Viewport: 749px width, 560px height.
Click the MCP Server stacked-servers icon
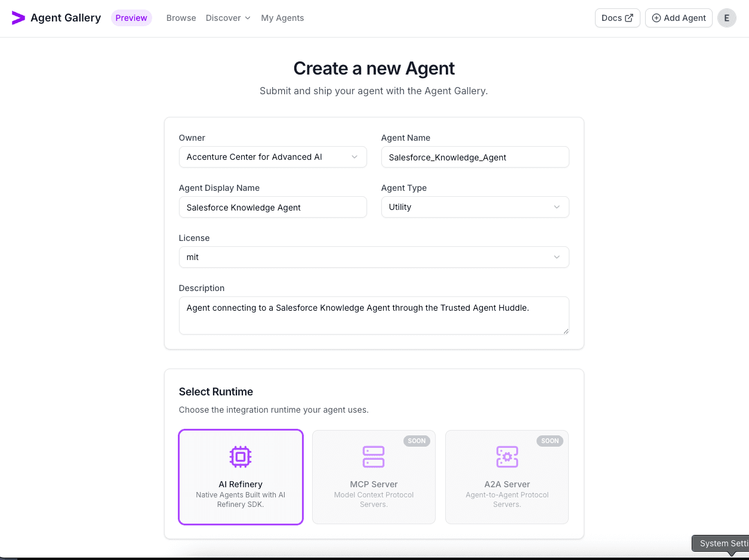click(x=374, y=456)
